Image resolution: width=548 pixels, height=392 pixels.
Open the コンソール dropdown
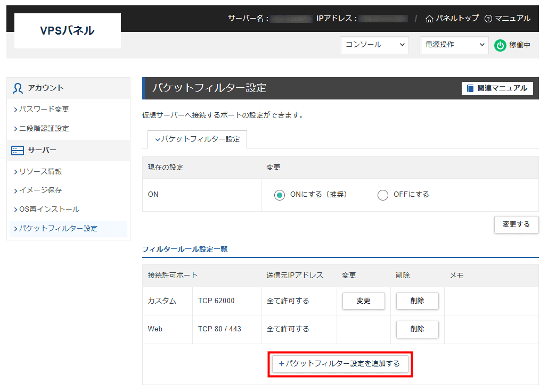[374, 45]
